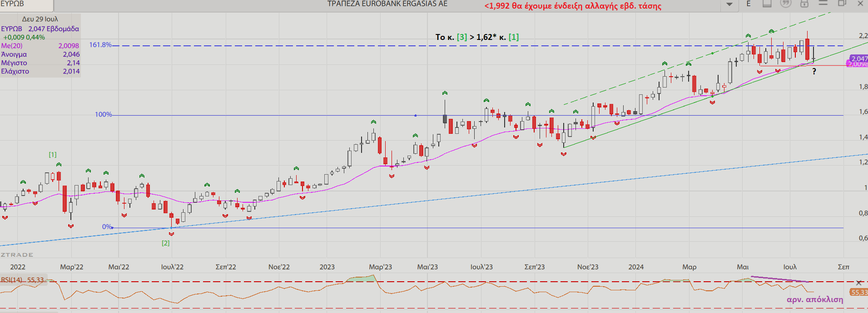Click the Ιουλ'22 date axis label
Viewport: 868px width, 313px height.
coord(172,267)
